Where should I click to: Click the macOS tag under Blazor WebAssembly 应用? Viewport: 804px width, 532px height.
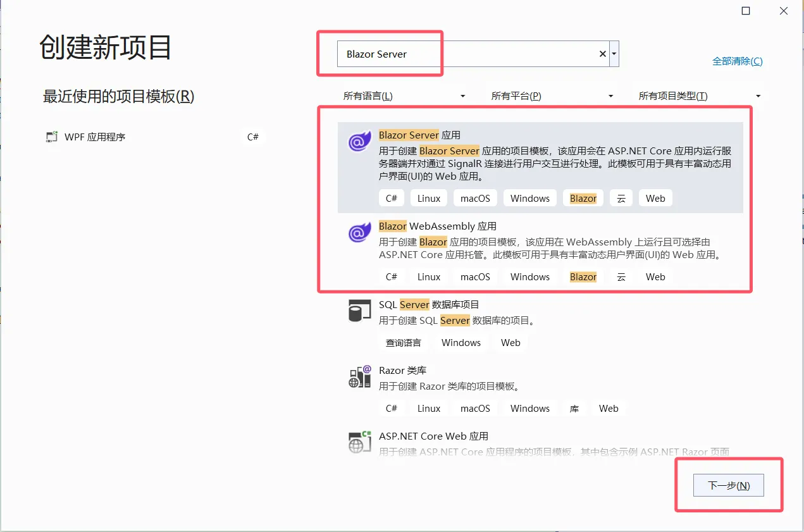[475, 277]
